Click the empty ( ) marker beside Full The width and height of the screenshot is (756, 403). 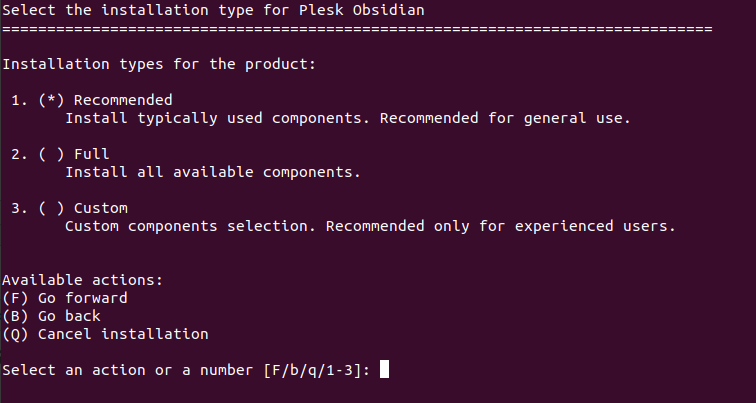(51, 154)
